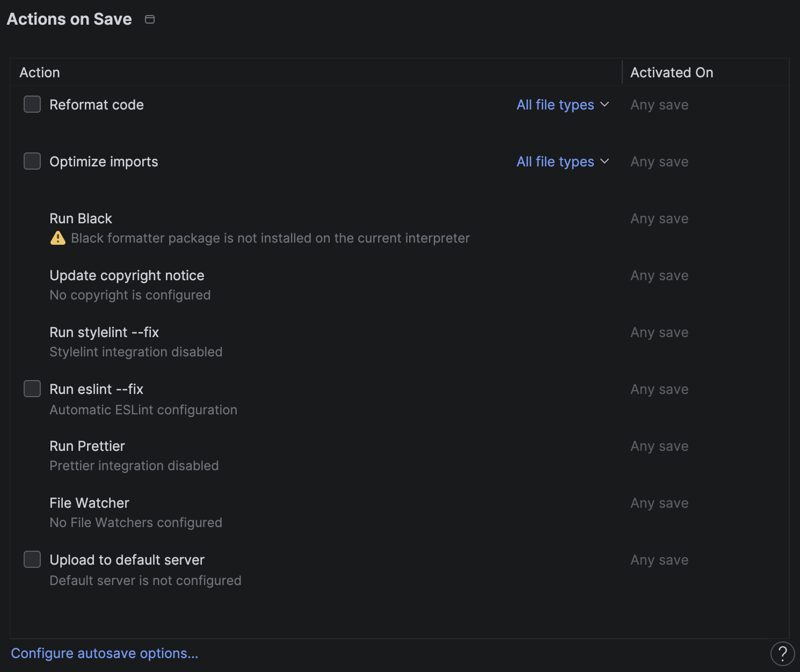Click Any save for Reformat code
800x672 pixels.
pos(659,105)
